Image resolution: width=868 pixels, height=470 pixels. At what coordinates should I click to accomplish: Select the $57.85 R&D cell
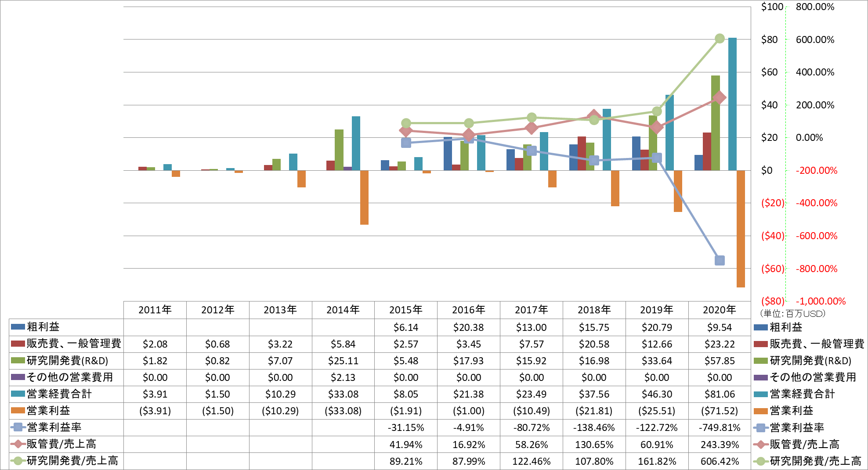pyautogui.click(x=720, y=361)
